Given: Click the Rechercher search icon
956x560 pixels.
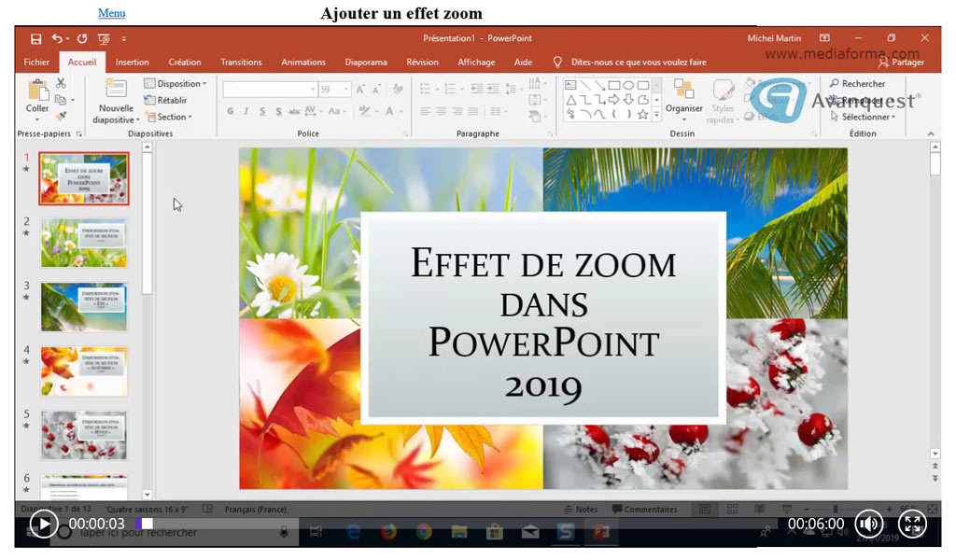Looking at the screenshot, I should coord(835,84).
